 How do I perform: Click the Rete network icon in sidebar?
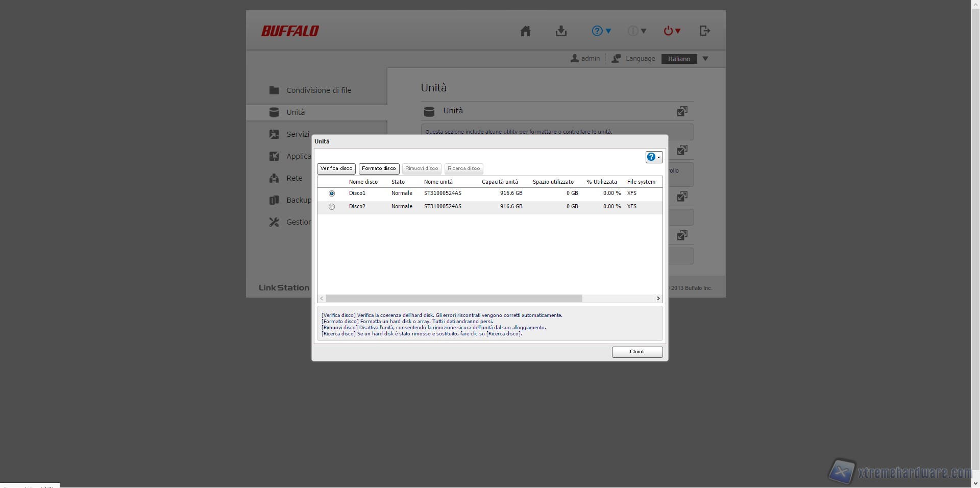[x=274, y=178]
